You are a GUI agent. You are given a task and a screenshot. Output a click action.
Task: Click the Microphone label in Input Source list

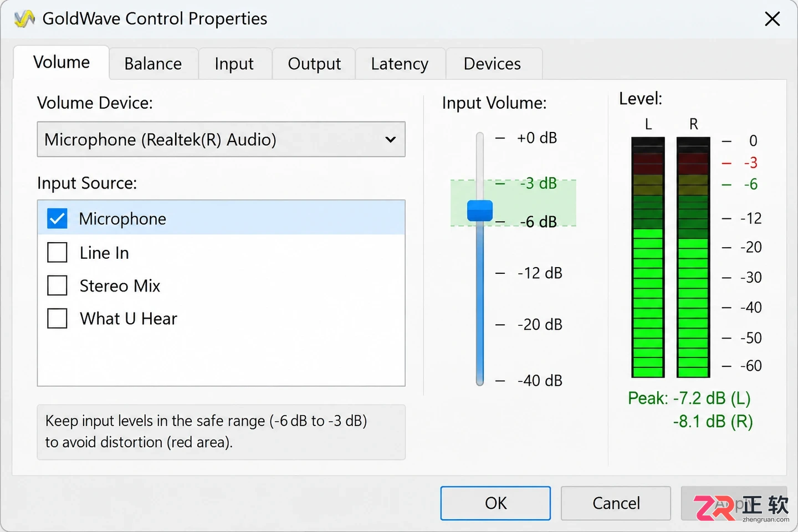pos(122,219)
